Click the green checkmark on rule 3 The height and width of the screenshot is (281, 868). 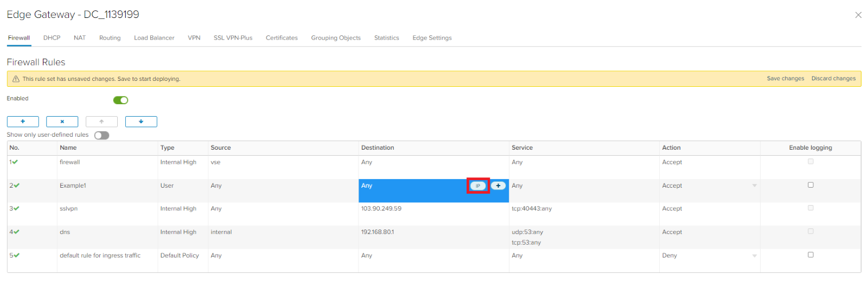pos(16,208)
